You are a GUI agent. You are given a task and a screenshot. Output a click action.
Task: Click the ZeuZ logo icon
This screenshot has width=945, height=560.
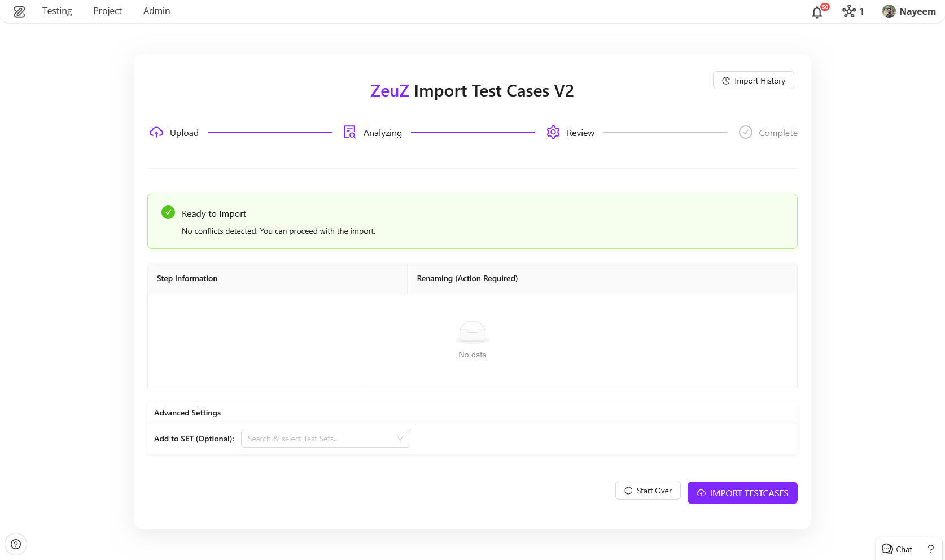(x=19, y=11)
